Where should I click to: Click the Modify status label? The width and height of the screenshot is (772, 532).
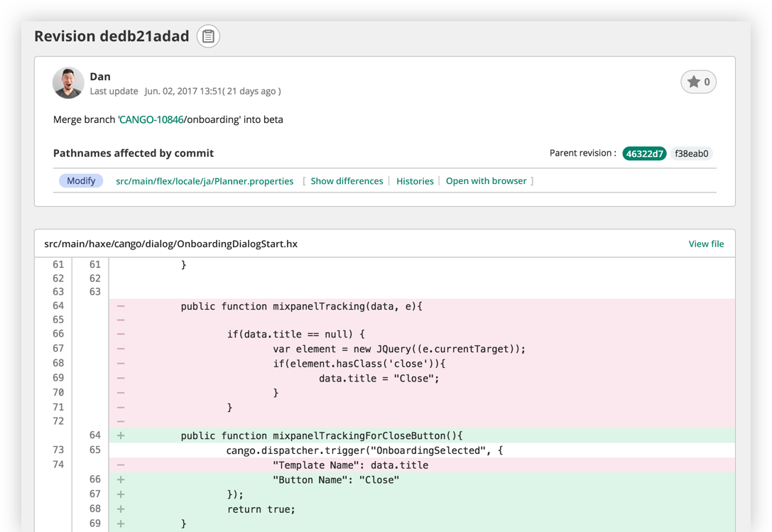(81, 181)
